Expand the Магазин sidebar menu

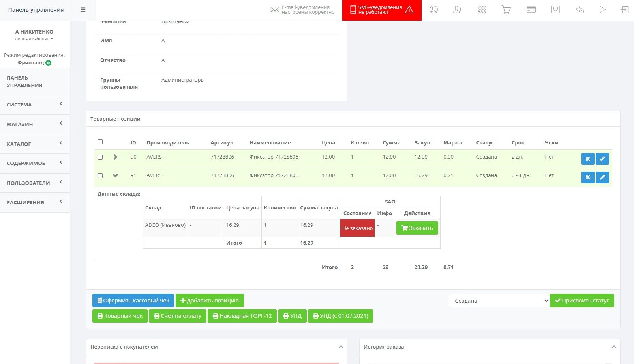(35, 124)
